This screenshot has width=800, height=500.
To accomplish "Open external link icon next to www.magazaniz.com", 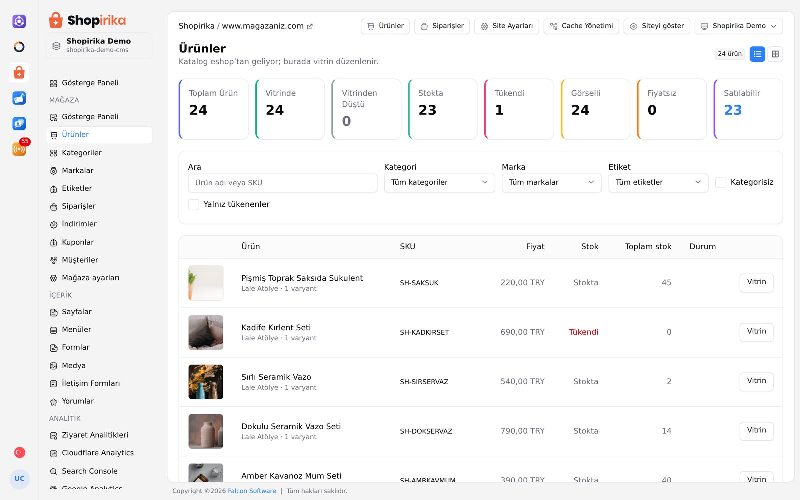I will (310, 26).
